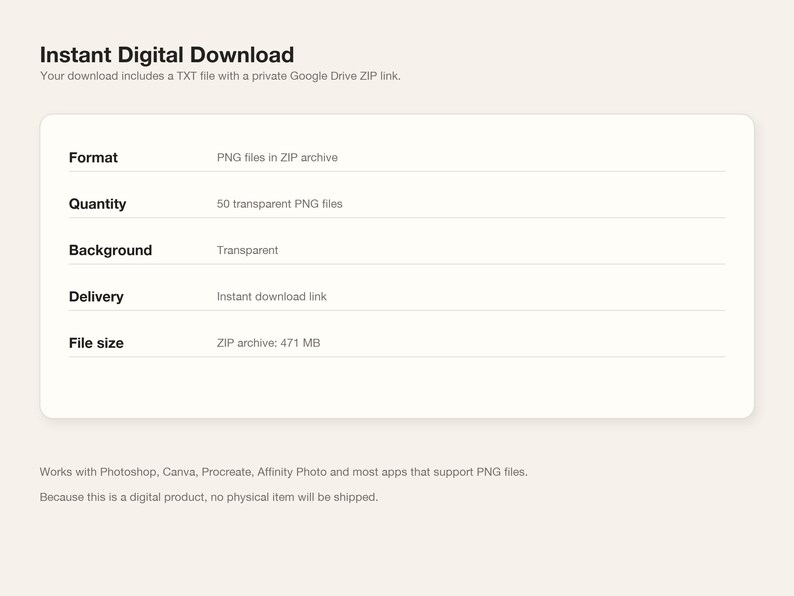Select the File size label
This screenshot has height=596, width=794.
tap(96, 343)
